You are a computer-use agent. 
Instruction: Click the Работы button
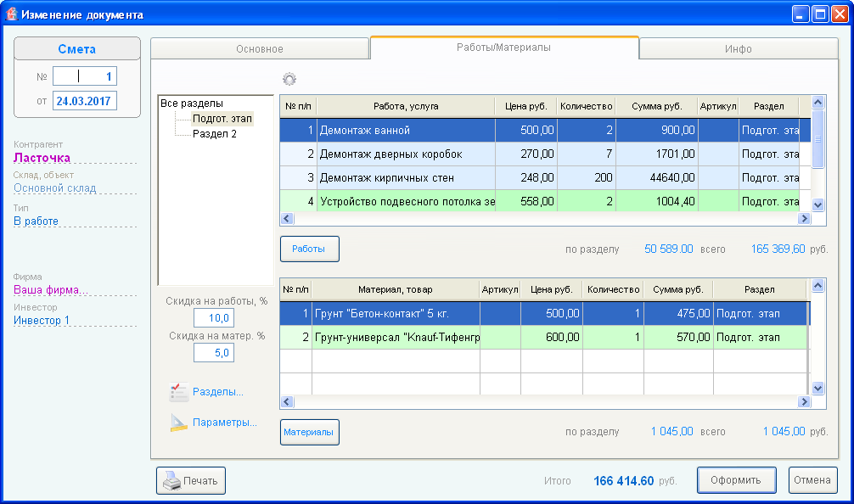tap(309, 249)
